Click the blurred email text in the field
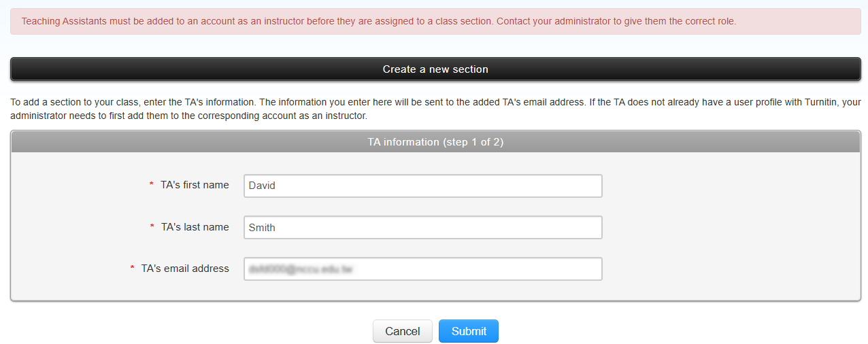The width and height of the screenshot is (868, 344). pyautogui.click(x=301, y=269)
